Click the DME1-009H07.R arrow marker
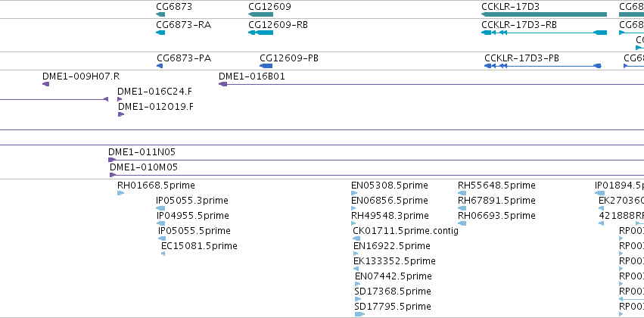 (46, 84)
